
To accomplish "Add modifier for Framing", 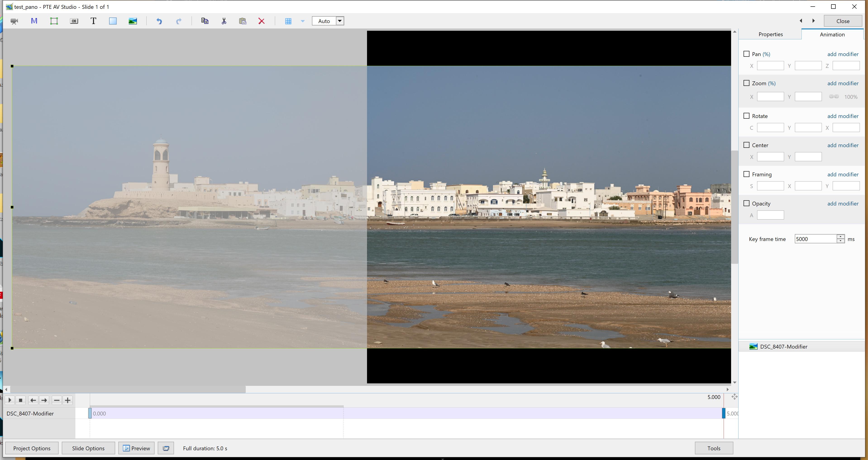I will [x=843, y=174].
